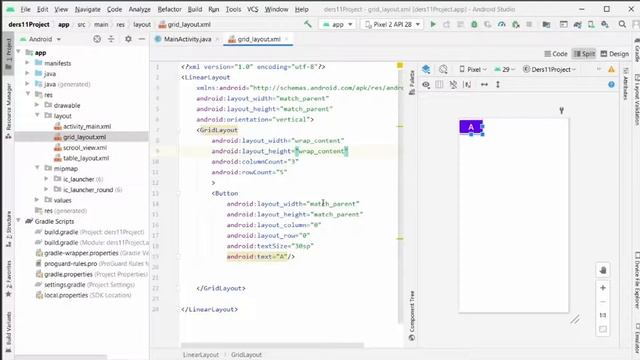The height and width of the screenshot is (360, 640).
Task: Switch to MainActivity.java tab
Action: [187, 39]
